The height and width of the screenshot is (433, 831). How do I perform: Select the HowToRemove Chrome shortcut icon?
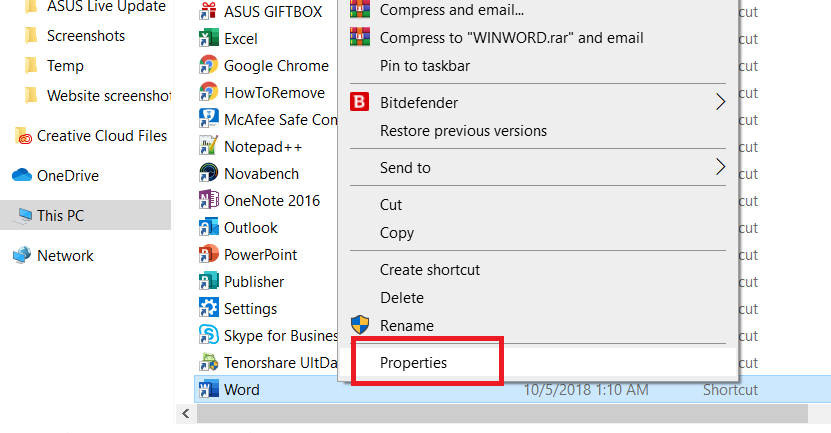click(x=208, y=92)
